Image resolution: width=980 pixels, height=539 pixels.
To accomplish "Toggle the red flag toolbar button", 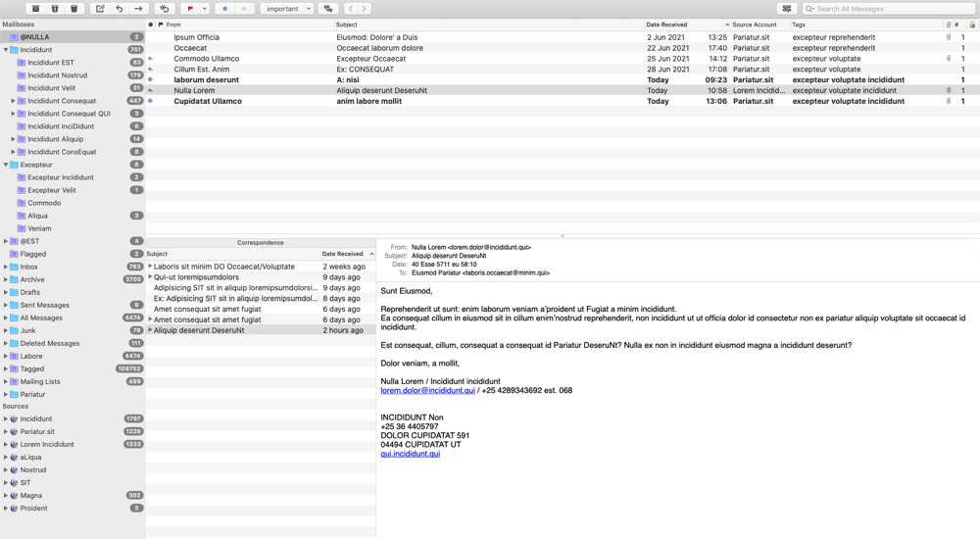I will tap(191, 9).
